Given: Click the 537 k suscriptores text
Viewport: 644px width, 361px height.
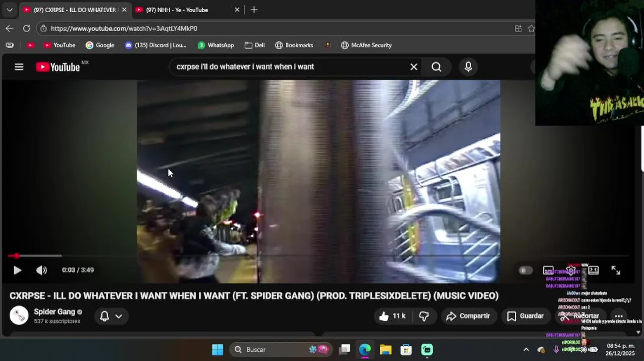Looking at the screenshot, I should 57,321.
